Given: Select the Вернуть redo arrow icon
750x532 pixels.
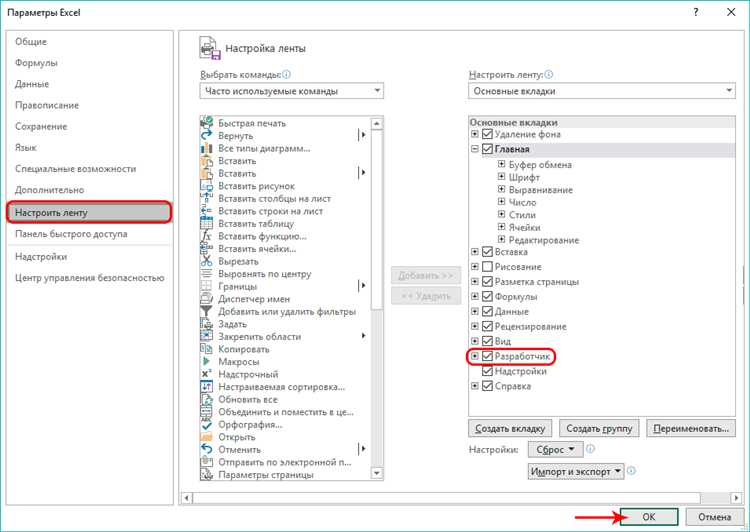Looking at the screenshot, I should click(207, 135).
